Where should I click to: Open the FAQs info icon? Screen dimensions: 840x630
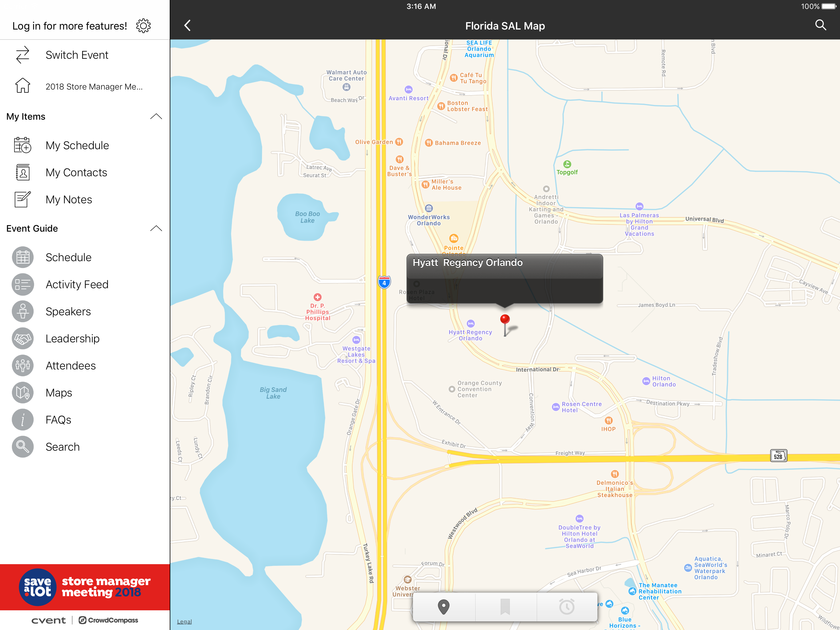tap(23, 420)
